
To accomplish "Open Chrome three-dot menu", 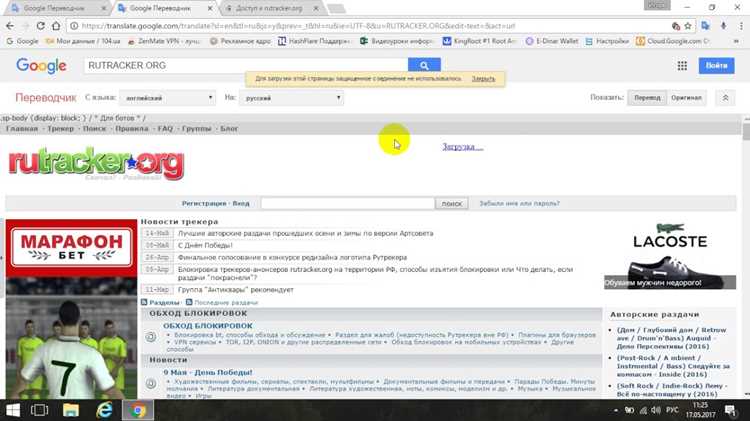I will 740,26.
